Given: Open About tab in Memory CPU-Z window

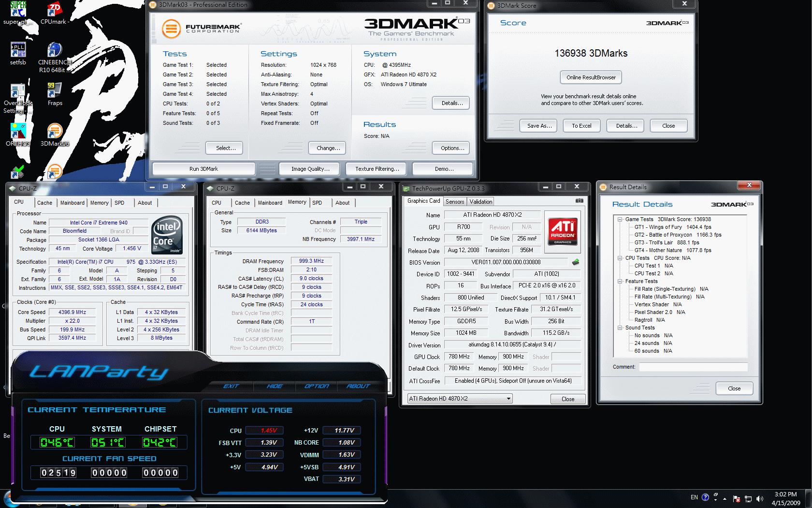Looking at the screenshot, I should (342, 203).
